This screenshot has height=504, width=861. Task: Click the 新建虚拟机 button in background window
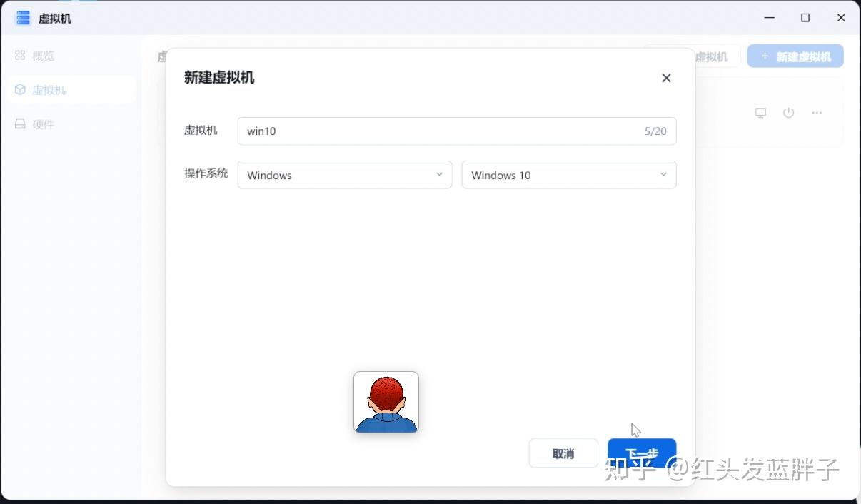(795, 56)
